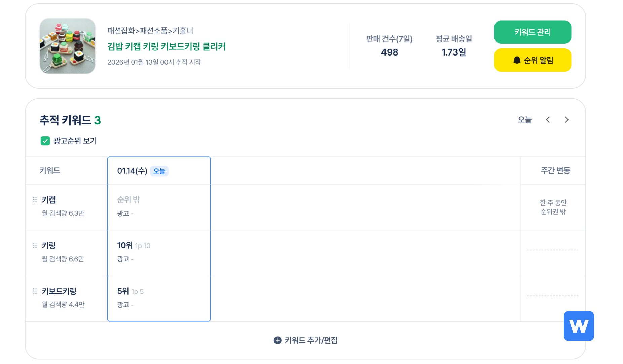
Task: Click the 오늘 badge next to 01.14(수)
Action: [x=159, y=171]
